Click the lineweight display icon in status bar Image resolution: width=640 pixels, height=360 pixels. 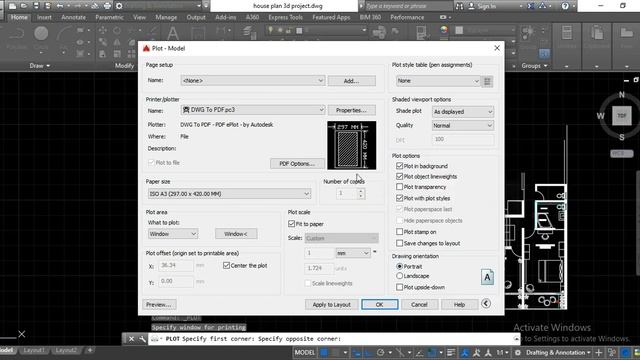451,353
